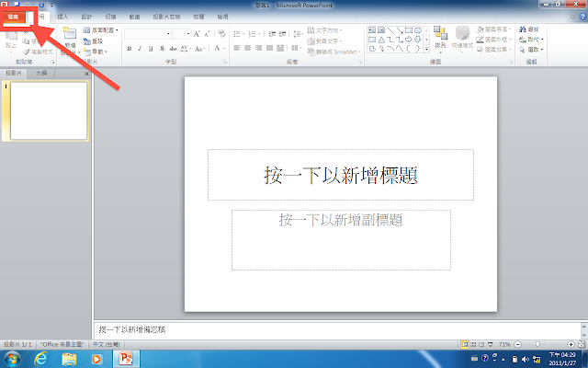Toggle Align Text Right
588x368 pixels.
258,48
